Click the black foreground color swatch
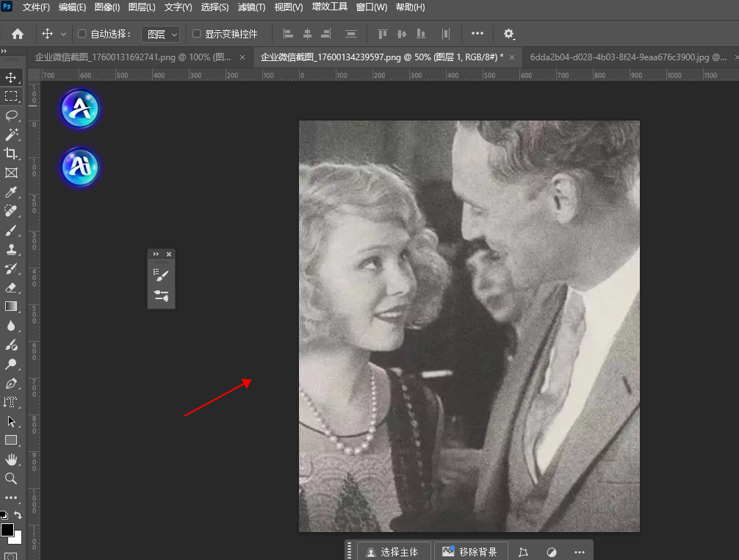This screenshot has width=739, height=560. tap(7, 530)
